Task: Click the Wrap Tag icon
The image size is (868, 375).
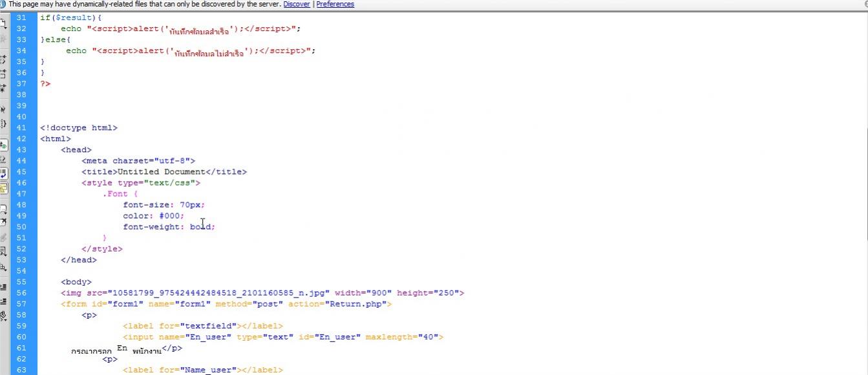Action: point(3,237)
